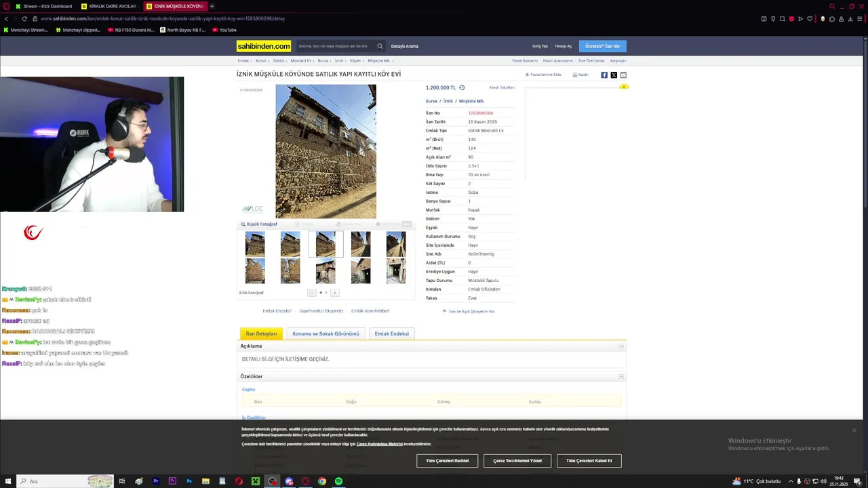Switch to Stream - Kick Dashboard tab

point(43,6)
